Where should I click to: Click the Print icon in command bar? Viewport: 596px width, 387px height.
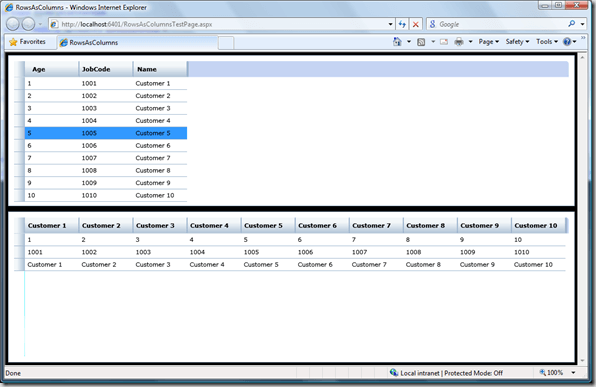pyautogui.click(x=459, y=42)
